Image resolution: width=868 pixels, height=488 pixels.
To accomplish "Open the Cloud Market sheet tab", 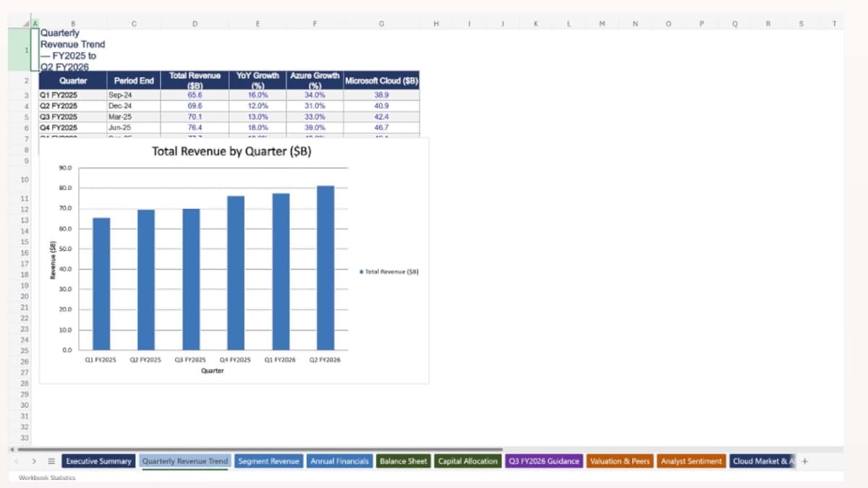I will [763, 461].
